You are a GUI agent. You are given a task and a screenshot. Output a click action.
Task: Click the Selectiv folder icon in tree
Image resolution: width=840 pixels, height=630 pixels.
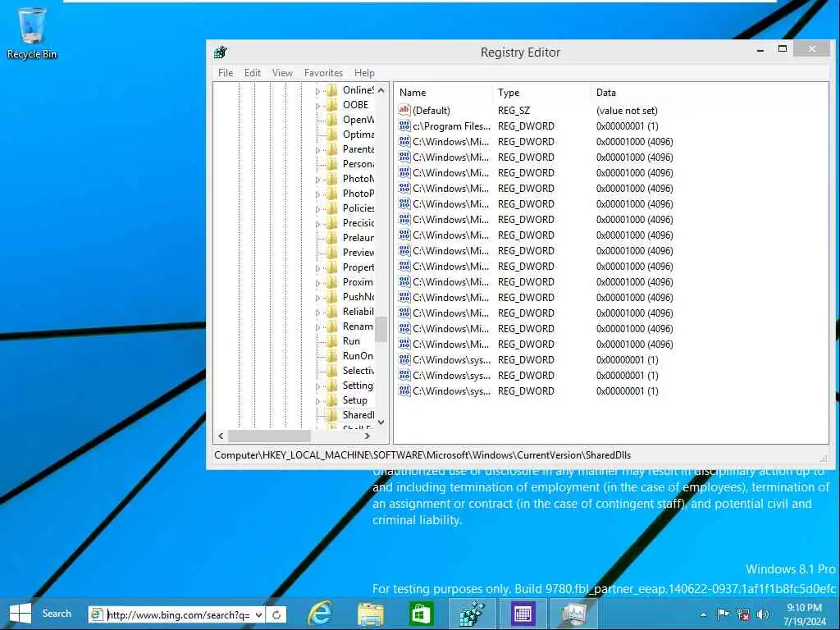[331, 371]
